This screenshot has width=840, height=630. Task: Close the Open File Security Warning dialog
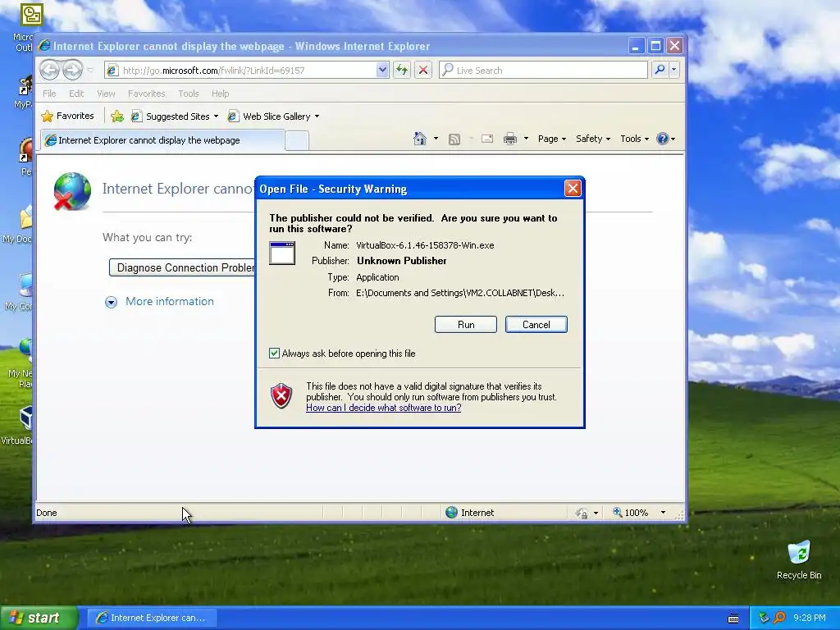click(573, 188)
